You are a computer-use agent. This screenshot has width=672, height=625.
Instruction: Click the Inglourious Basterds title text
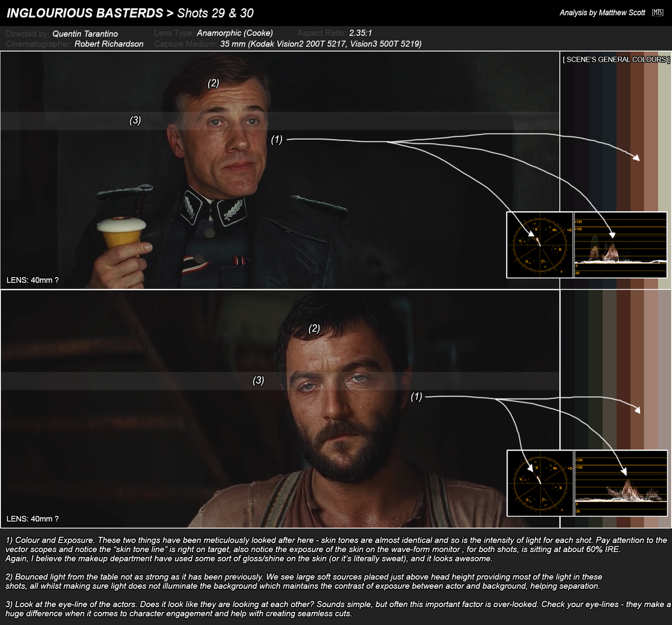click(85, 13)
